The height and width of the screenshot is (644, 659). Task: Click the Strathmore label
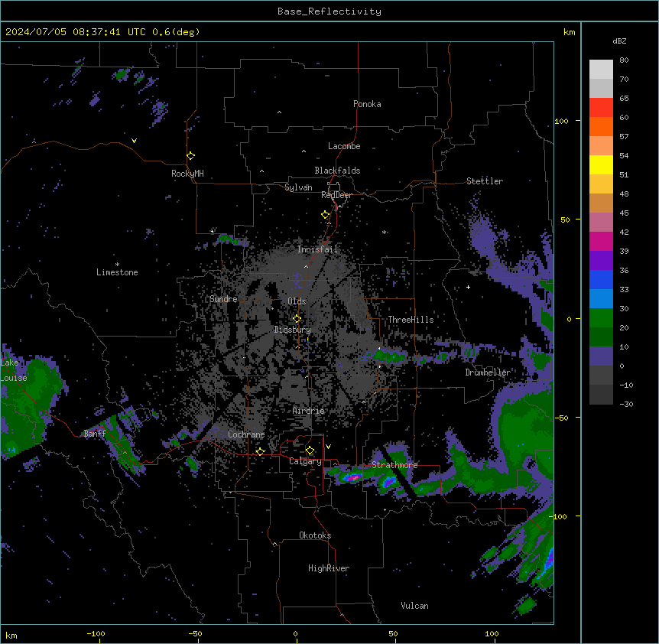coord(394,465)
